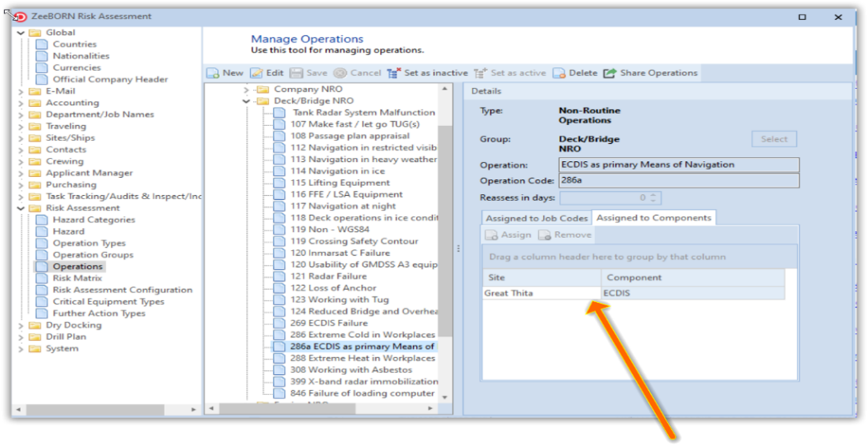
Task: Click the operations list scroll down arrow
Action: pyautogui.click(x=444, y=397)
